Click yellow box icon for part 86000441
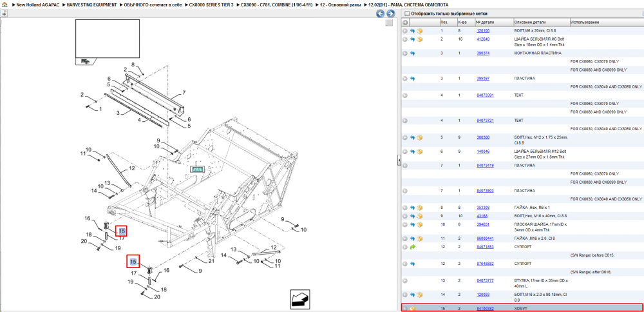644x312 pixels. (419, 239)
